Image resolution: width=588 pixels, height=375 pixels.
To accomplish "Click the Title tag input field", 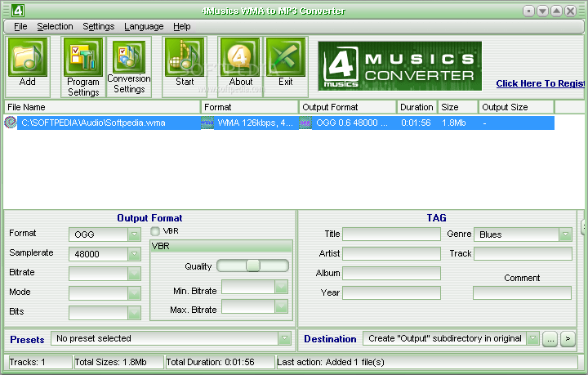I will coord(391,234).
